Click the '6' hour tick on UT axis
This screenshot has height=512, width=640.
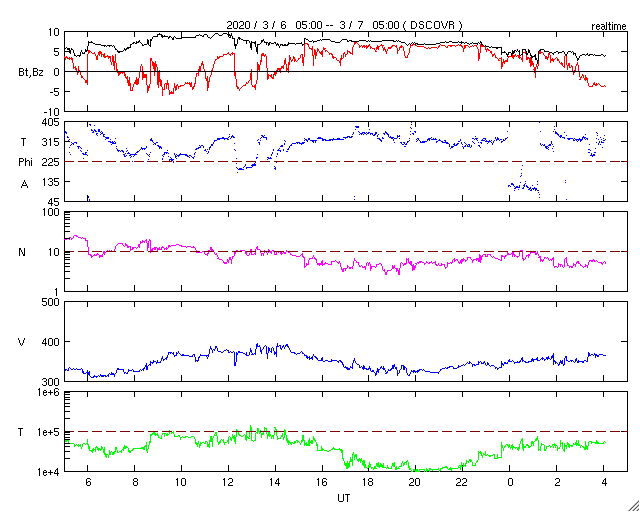(x=87, y=483)
